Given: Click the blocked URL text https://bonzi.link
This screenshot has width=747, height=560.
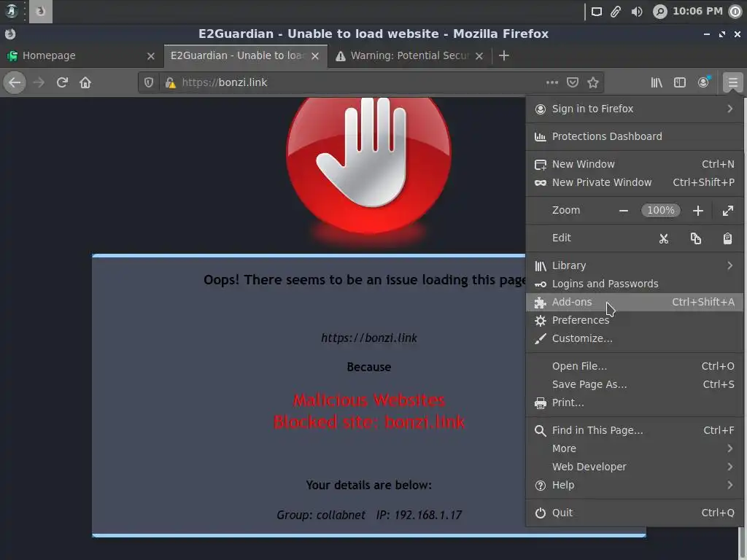Looking at the screenshot, I should [x=368, y=338].
